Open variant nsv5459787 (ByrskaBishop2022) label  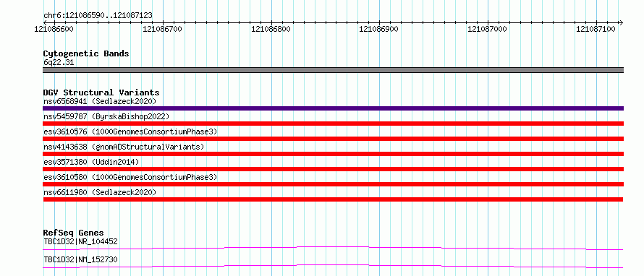[106, 116]
